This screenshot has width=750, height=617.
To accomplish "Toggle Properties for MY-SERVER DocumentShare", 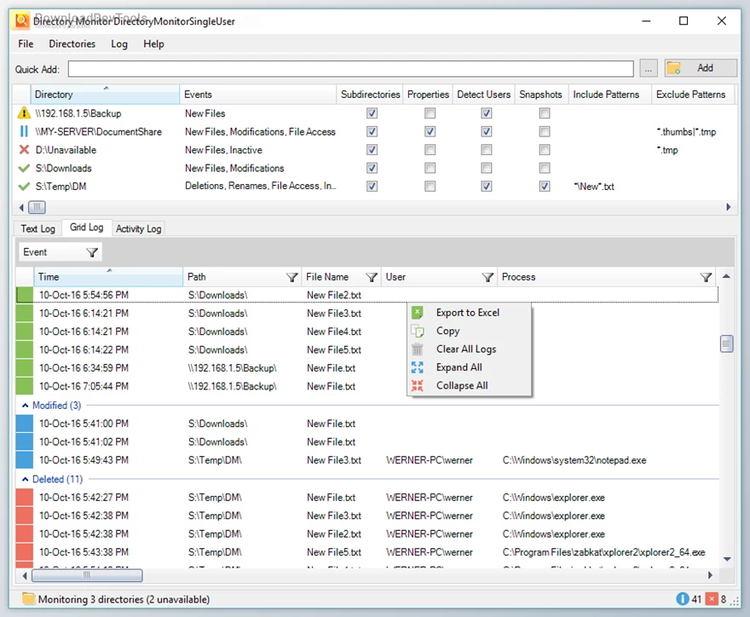I will click(x=430, y=132).
